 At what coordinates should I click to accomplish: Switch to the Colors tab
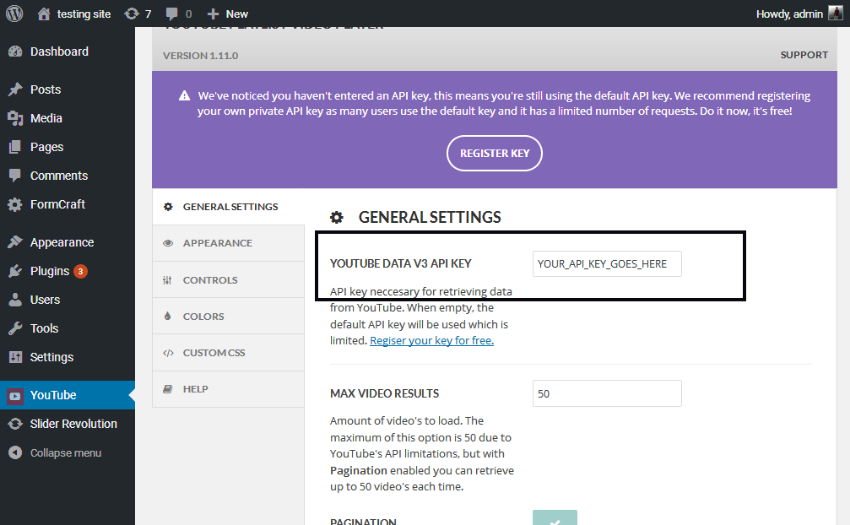pos(228,316)
